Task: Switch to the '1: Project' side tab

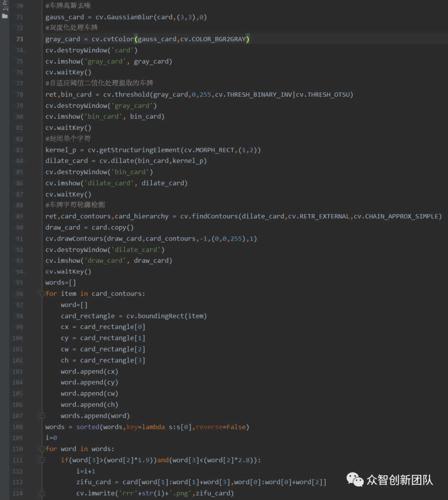Action: point(5,5)
